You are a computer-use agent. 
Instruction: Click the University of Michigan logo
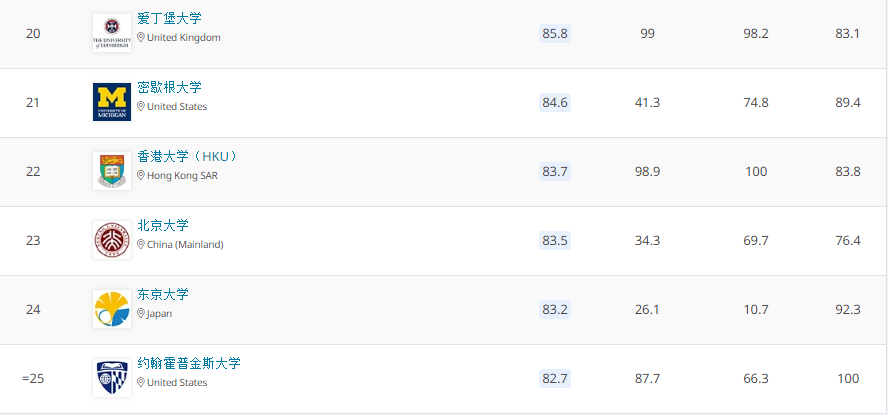(x=112, y=102)
